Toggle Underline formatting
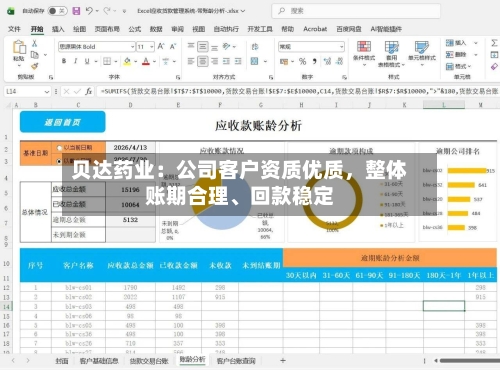 87,61
